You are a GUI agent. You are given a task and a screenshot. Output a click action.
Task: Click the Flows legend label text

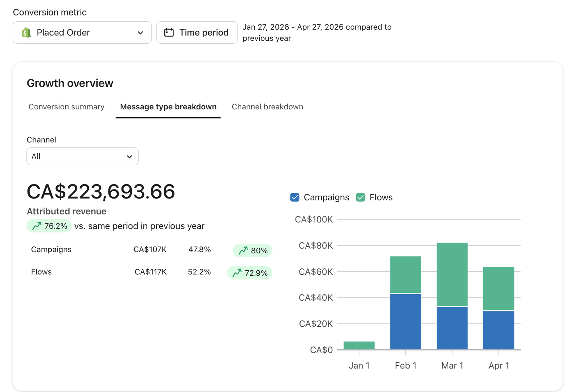click(x=381, y=197)
